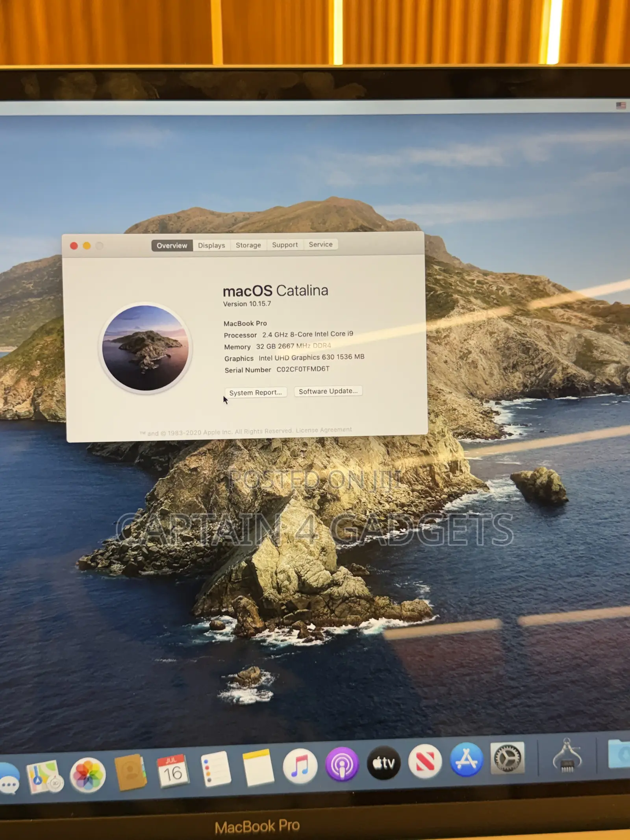The image size is (630, 840).
Task: Click memory value 32 GB 2667 MHz DDR4
Action: coord(293,346)
